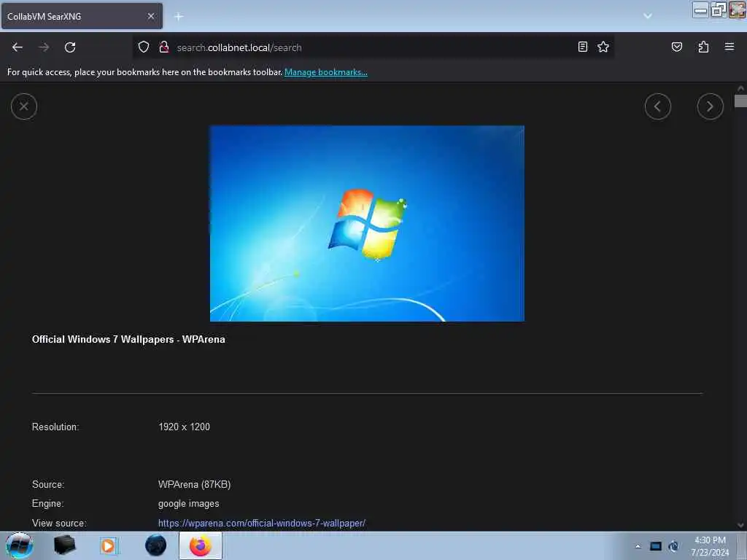
Task: Select the google images engine text
Action: pyautogui.click(x=189, y=503)
